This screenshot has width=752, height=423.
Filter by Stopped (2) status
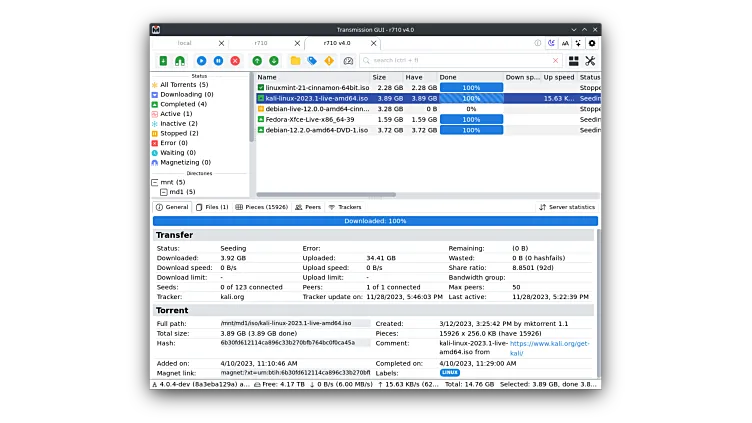point(179,133)
